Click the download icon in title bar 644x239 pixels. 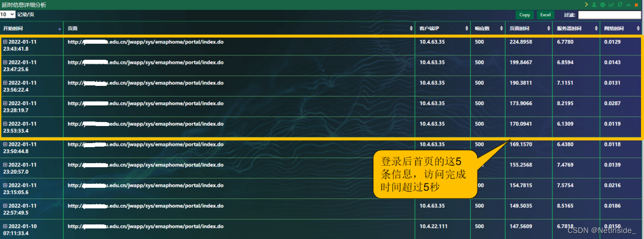click(594, 5)
